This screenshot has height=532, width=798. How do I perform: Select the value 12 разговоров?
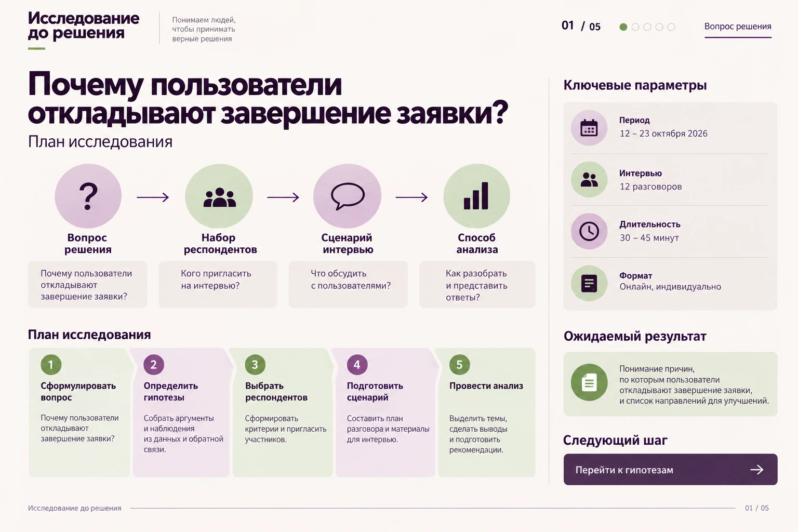point(650,187)
